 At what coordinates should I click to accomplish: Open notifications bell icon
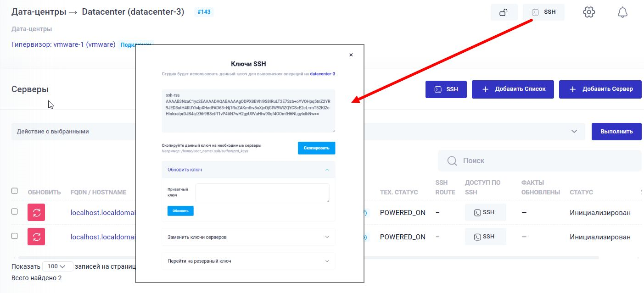tap(622, 12)
